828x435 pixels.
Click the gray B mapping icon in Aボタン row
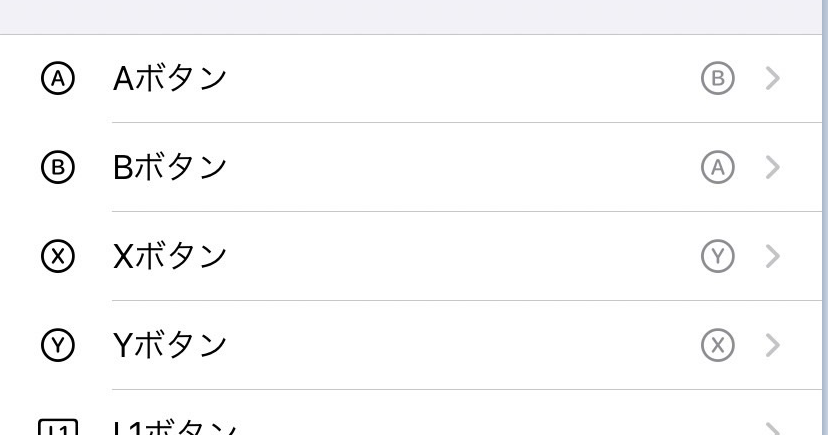(718, 78)
